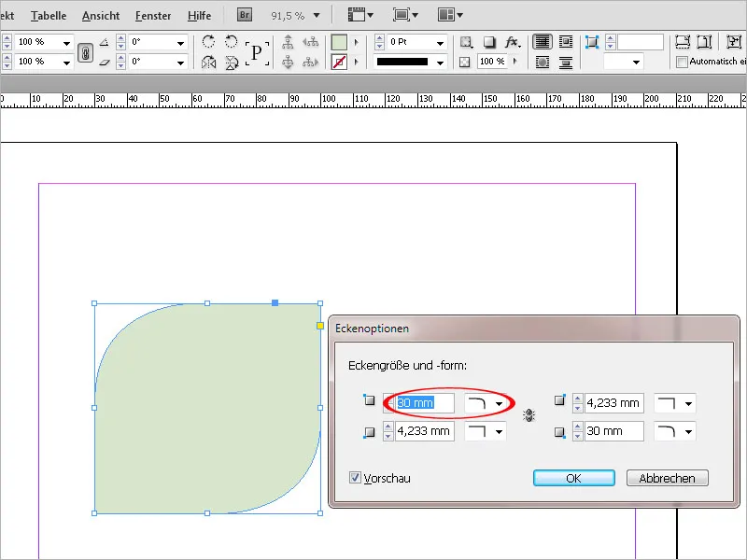The height and width of the screenshot is (560, 747).
Task: Click the select content icon
Action: (288, 62)
